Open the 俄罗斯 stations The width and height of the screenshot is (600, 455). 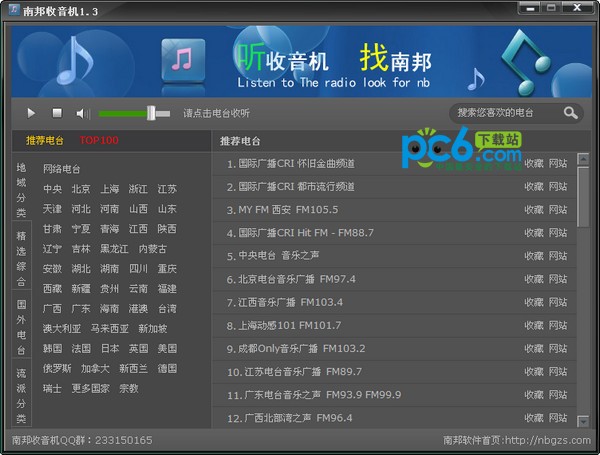click(57, 368)
